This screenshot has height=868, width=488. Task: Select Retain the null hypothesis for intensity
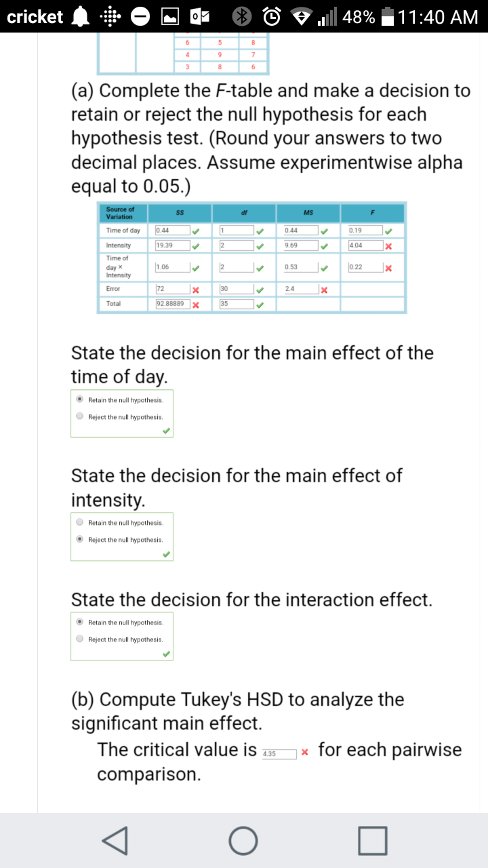coord(81,522)
